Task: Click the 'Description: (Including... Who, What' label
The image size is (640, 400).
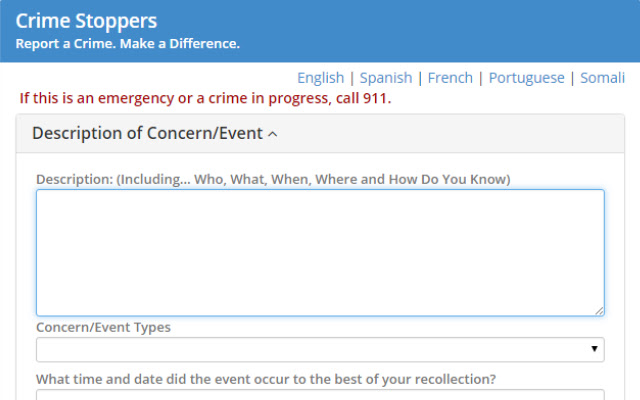Action: (273, 179)
